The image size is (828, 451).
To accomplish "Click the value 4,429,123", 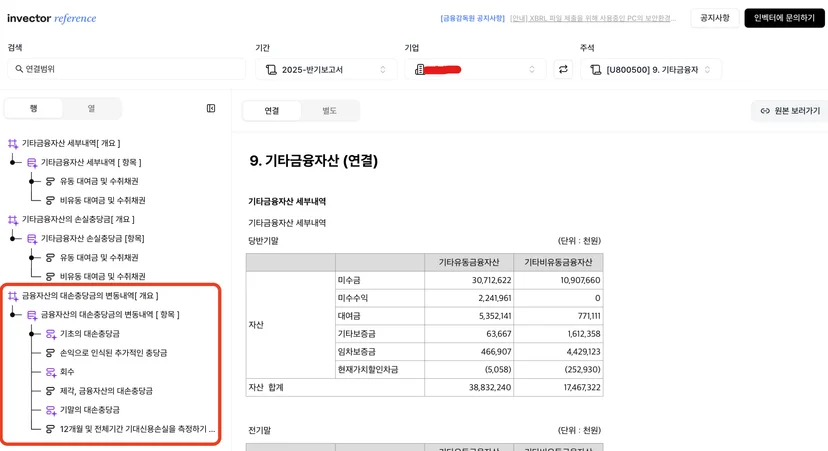I will click(584, 352).
